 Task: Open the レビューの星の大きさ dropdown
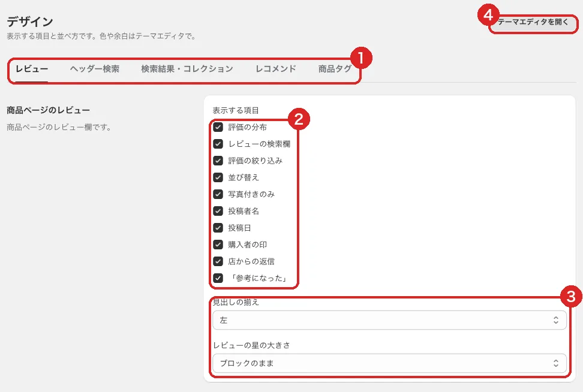coord(389,363)
